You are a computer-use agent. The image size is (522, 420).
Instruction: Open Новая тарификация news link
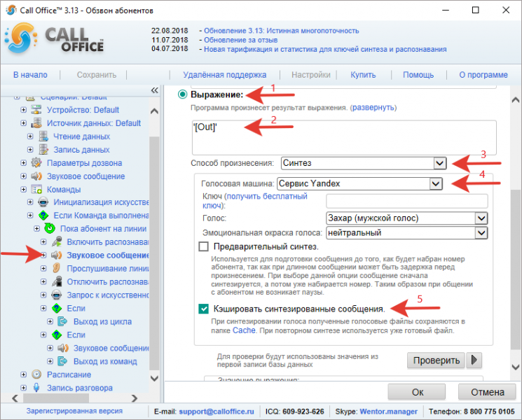click(325, 49)
